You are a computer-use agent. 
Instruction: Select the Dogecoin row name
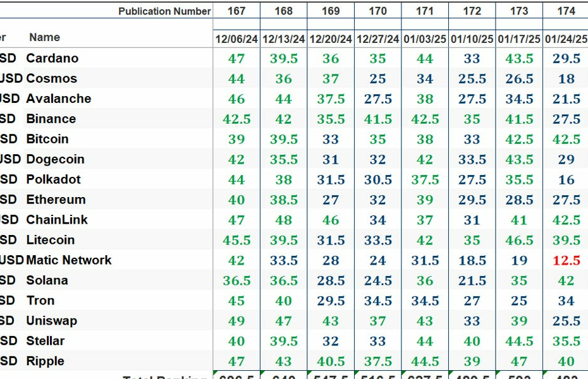coord(55,159)
